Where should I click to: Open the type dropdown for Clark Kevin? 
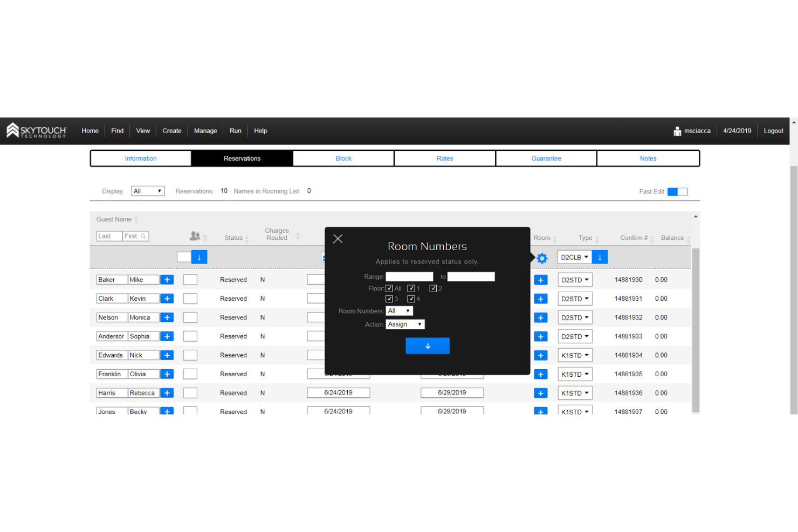tap(575, 299)
